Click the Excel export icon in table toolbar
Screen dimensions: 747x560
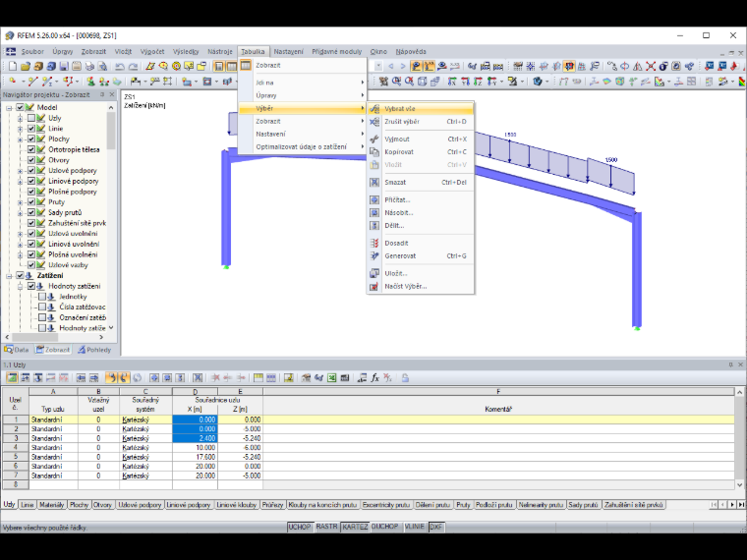331,377
